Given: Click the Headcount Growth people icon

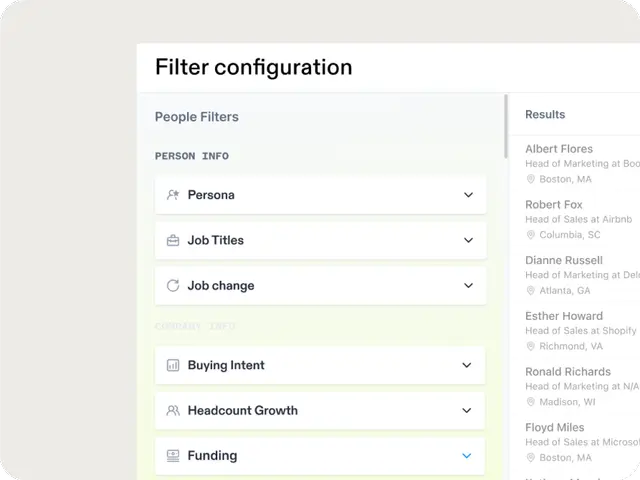Looking at the screenshot, I should click(x=173, y=410).
